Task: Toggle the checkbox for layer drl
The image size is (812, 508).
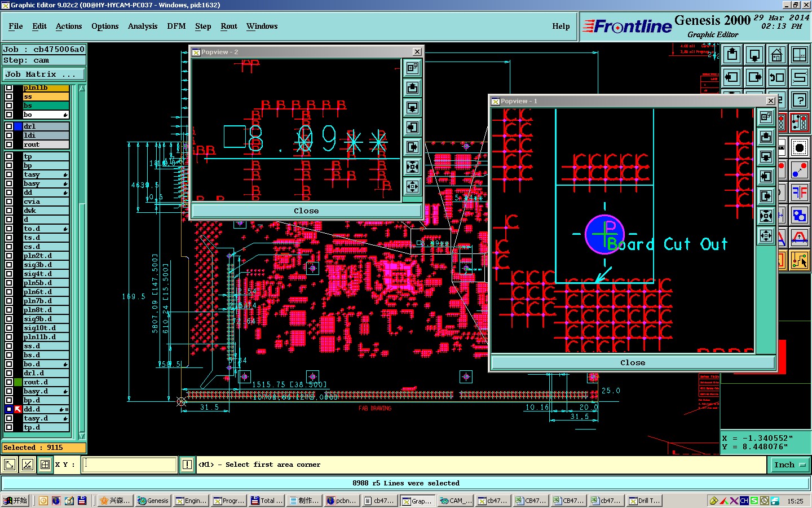Action: point(9,126)
